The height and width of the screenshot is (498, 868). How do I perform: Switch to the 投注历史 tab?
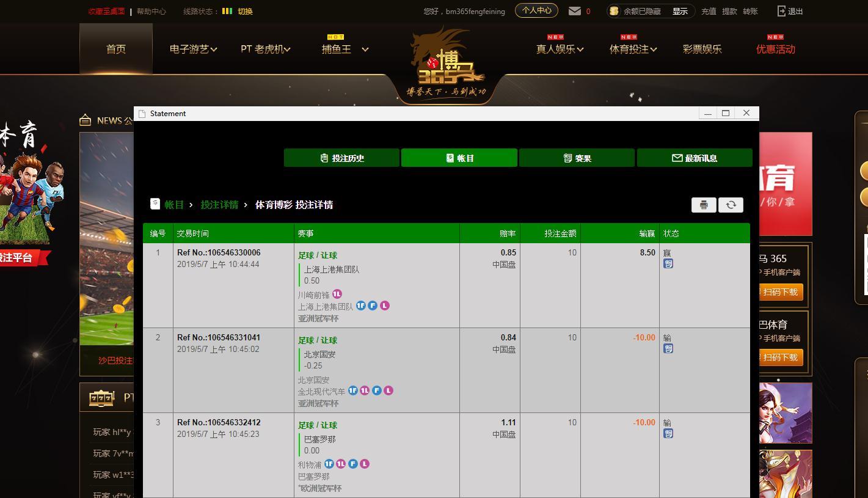pos(341,158)
